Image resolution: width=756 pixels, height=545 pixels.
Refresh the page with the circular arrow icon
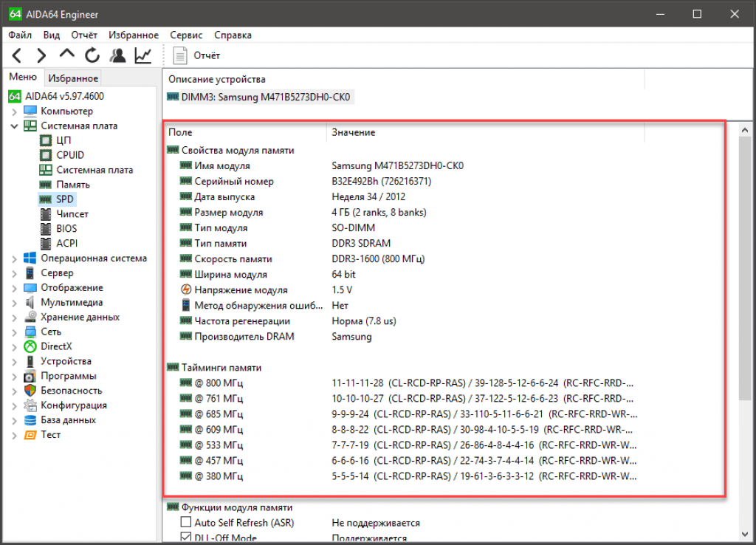(92, 56)
